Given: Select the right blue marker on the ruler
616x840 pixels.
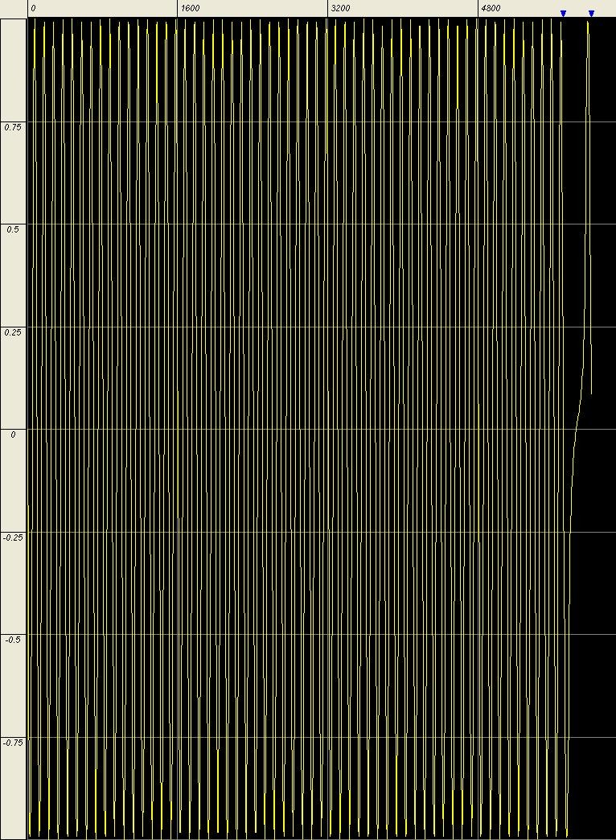Looking at the screenshot, I should point(591,14).
